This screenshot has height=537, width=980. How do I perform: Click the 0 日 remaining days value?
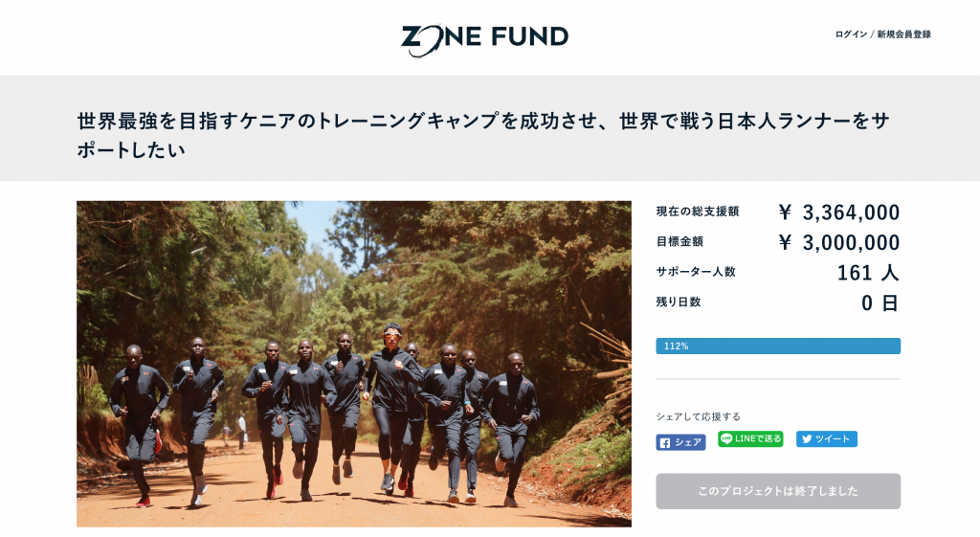click(880, 303)
